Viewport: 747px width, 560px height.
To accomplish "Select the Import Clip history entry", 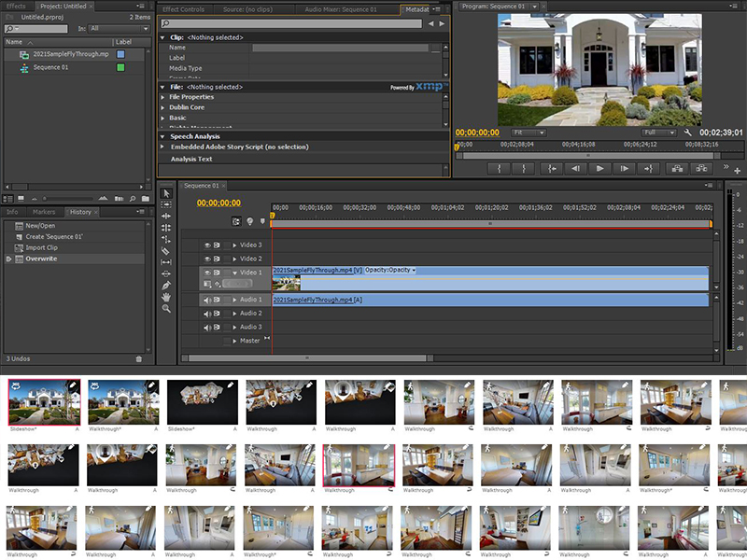I will click(41, 247).
